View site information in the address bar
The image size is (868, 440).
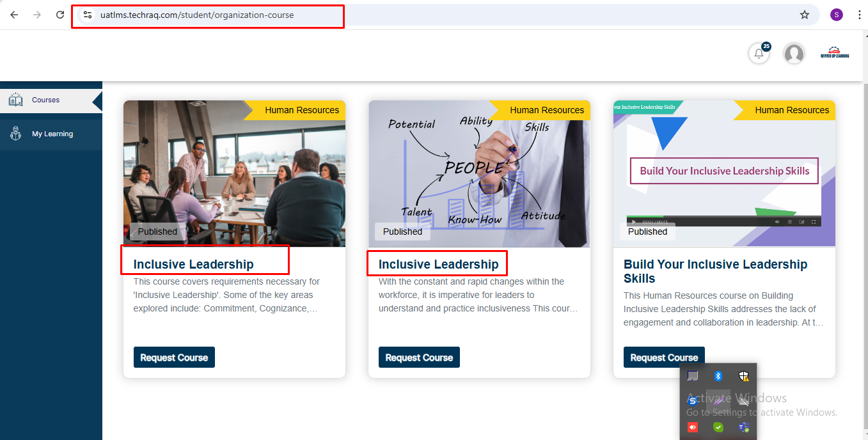pos(88,15)
